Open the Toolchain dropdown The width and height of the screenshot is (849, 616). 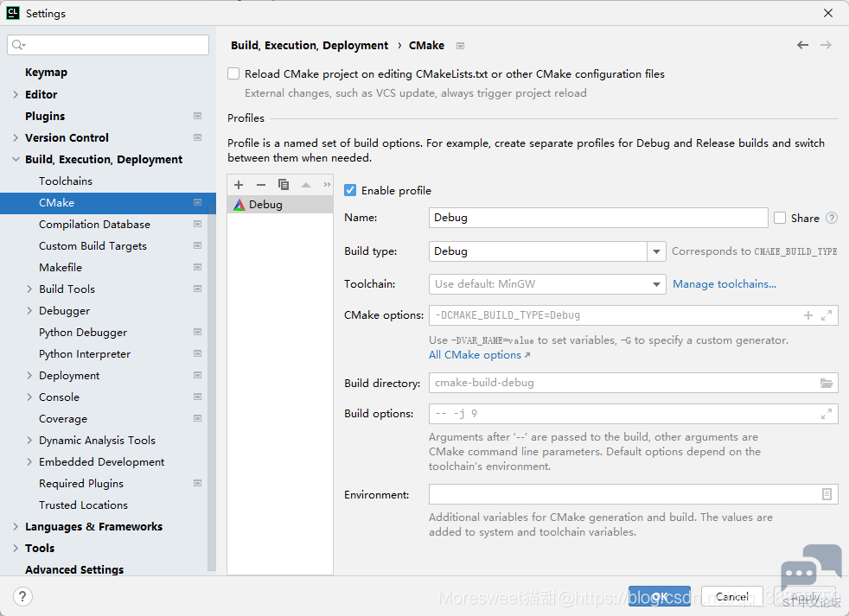(x=656, y=284)
